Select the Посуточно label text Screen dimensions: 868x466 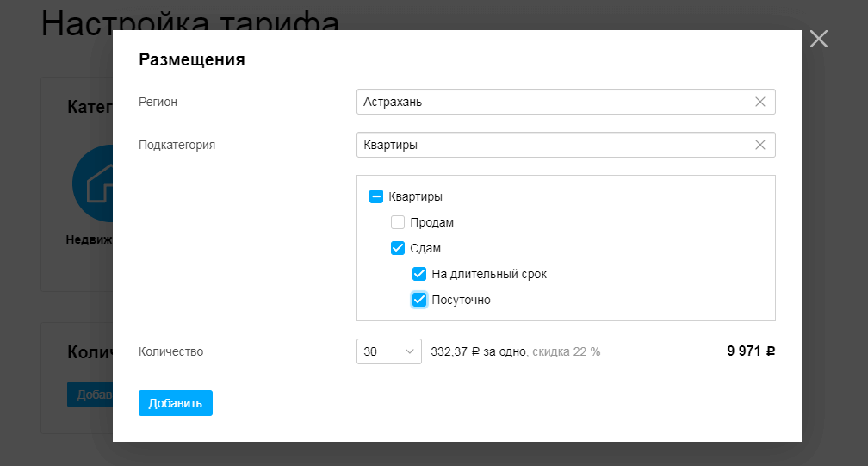(x=461, y=300)
